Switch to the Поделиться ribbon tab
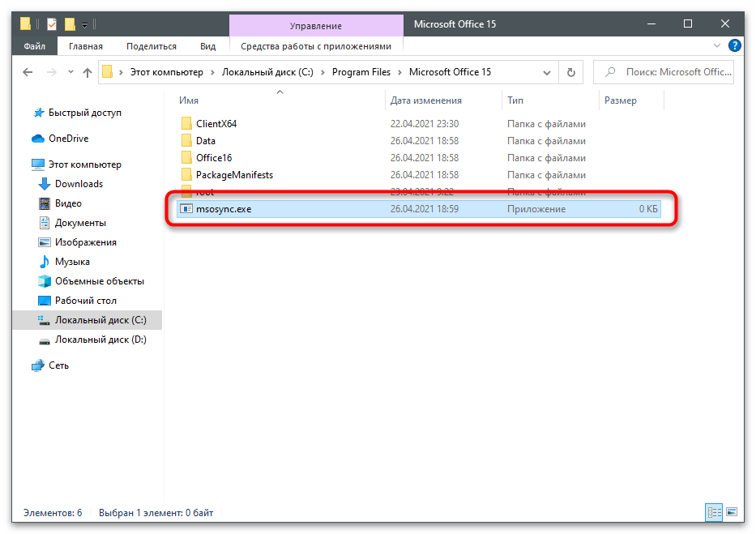The width and height of the screenshot is (756, 534). pos(152,46)
